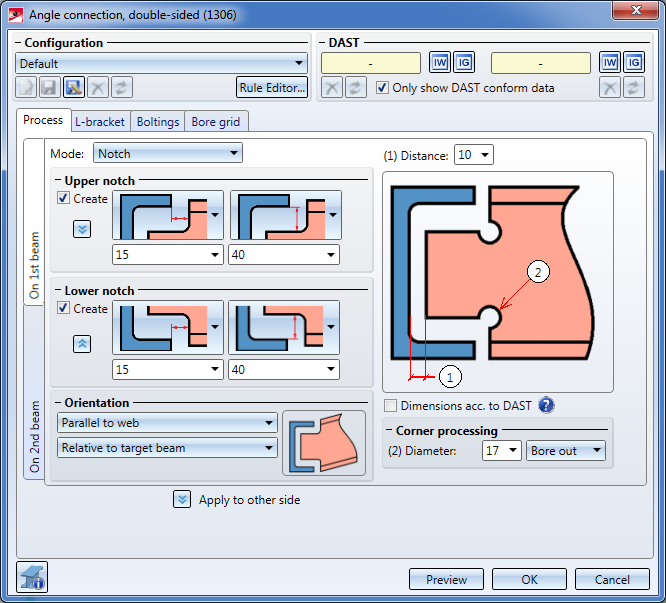The image size is (666, 603).
Task: Copy upper notch values down arrow icon
Action: point(82,229)
